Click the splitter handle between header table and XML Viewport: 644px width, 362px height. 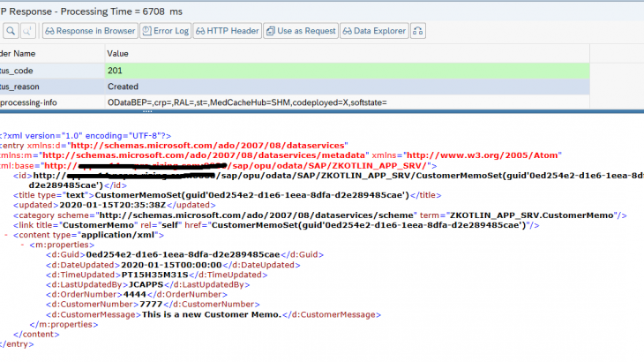[146, 111]
